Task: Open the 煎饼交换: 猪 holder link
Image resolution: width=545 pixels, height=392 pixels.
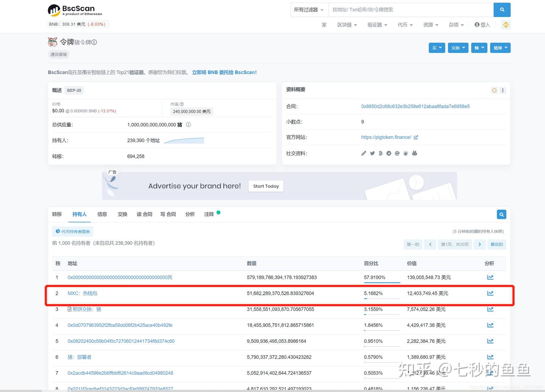Action: (x=87, y=309)
